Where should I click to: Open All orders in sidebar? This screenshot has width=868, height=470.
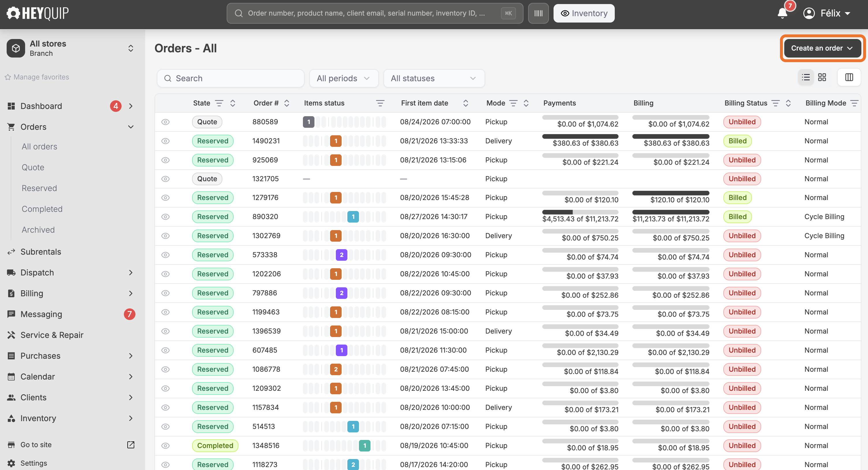pyautogui.click(x=40, y=147)
